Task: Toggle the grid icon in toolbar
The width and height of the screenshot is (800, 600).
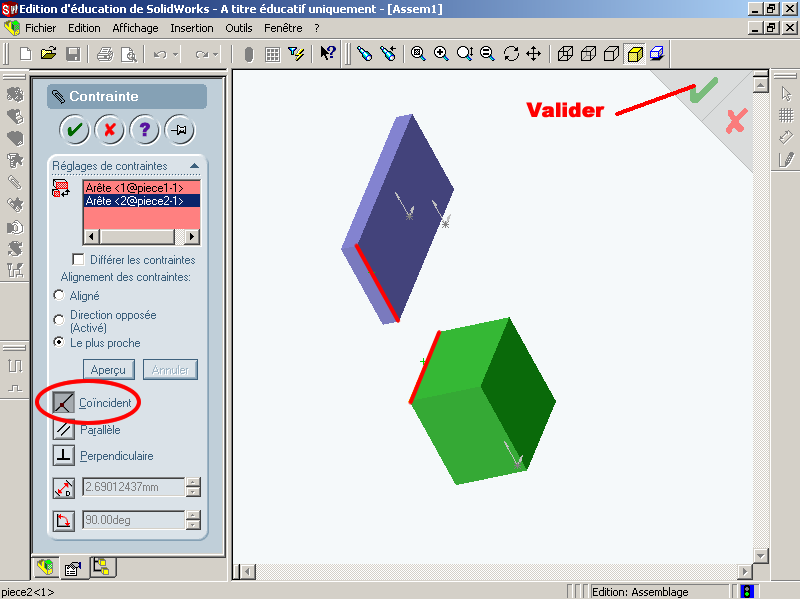Action: coord(272,54)
